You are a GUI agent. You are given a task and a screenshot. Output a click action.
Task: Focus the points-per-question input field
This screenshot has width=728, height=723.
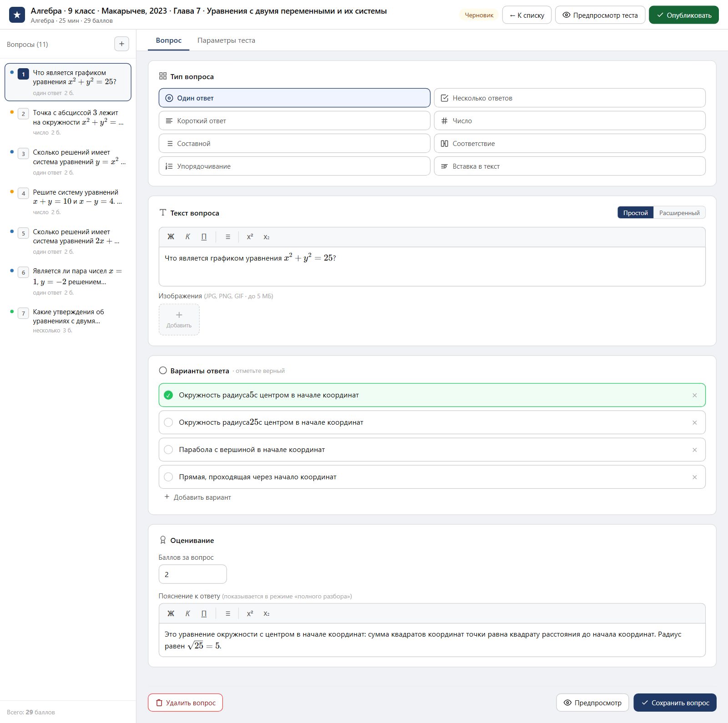coord(192,574)
